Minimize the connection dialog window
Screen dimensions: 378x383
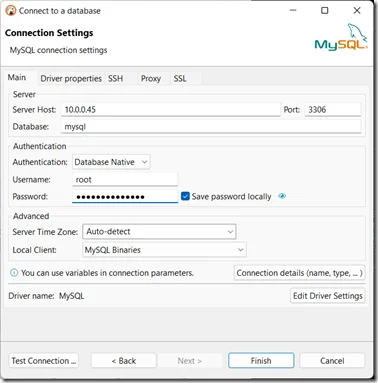293,11
